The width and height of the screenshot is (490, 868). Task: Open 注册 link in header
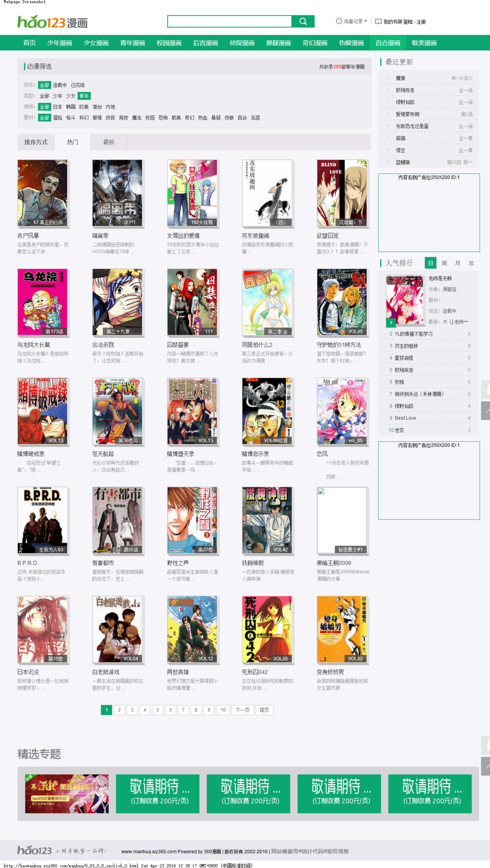[x=421, y=22]
